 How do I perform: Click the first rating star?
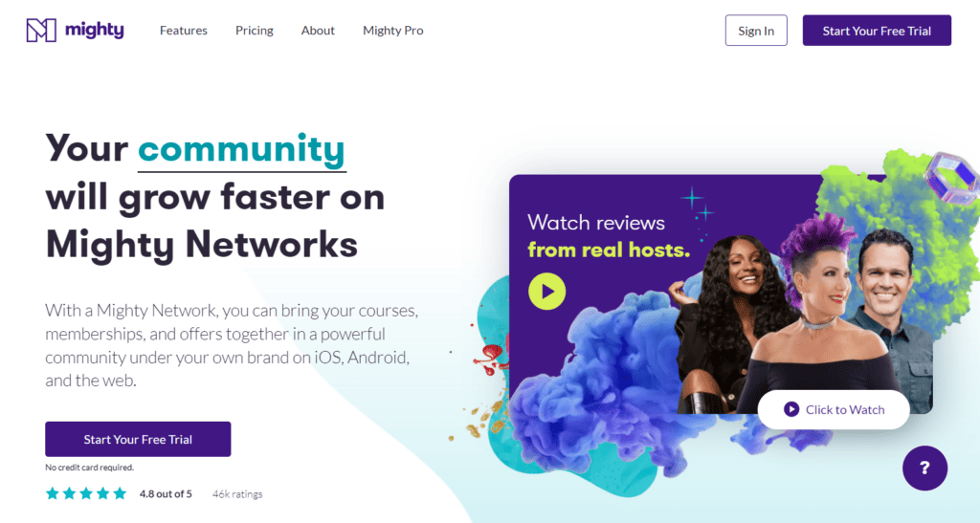point(53,493)
